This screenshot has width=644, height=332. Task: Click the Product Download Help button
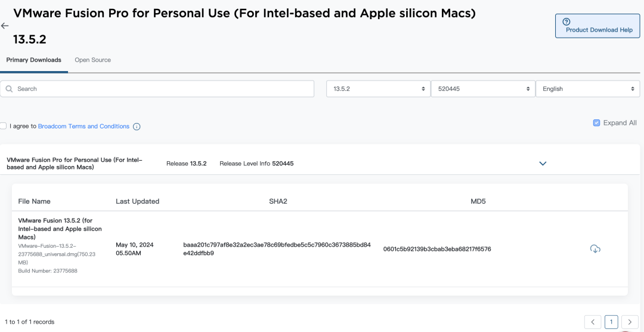pyautogui.click(x=599, y=26)
